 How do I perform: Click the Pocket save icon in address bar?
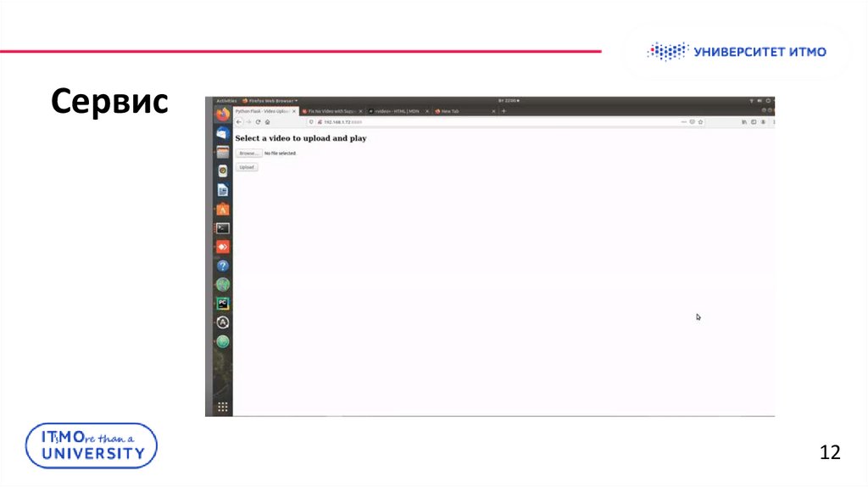(x=692, y=122)
